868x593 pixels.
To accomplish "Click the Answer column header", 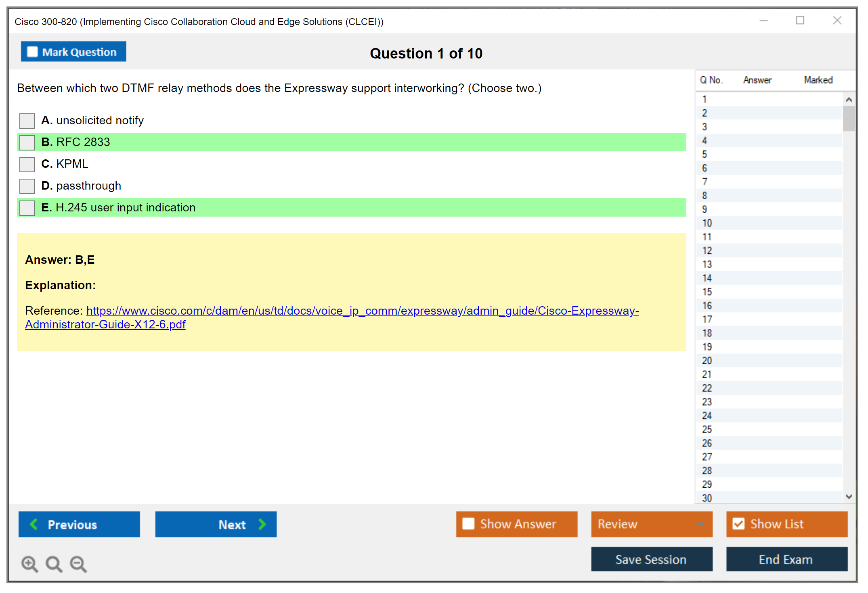I will tap(757, 80).
